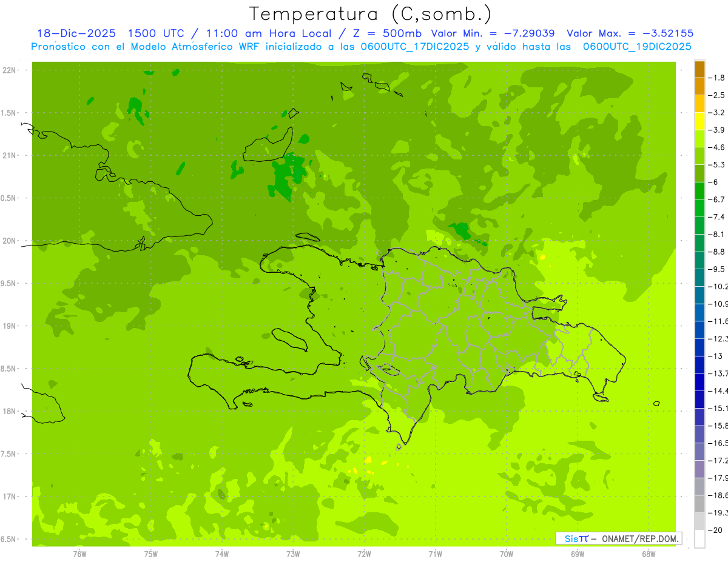Click the "20N" latitude label
728x562 pixels.
(10, 241)
